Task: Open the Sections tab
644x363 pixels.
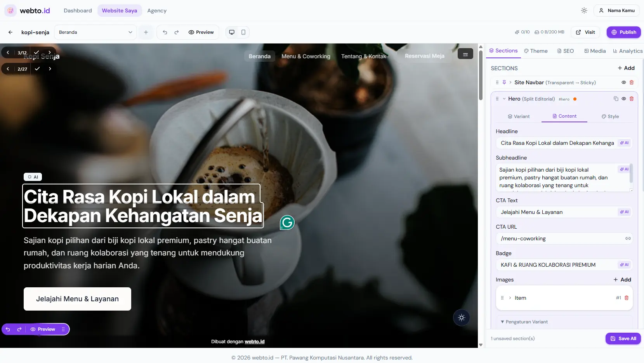Action: pyautogui.click(x=503, y=51)
